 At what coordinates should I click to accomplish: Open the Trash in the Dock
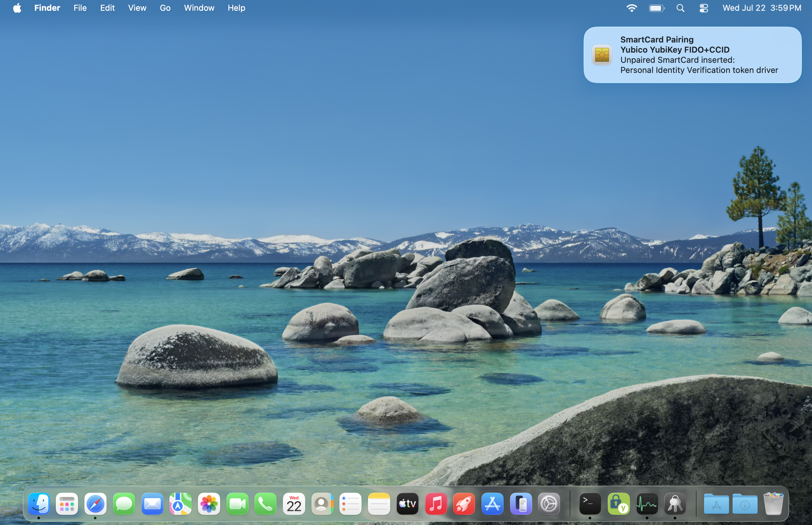point(774,503)
